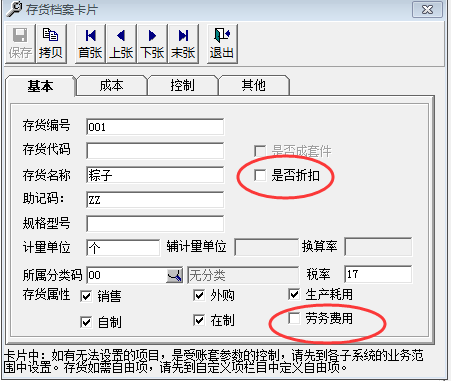The width and height of the screenshot is (451, 381).
Task: Toggle the 是否成套件 checkbox
Action: tap(260, 151)
